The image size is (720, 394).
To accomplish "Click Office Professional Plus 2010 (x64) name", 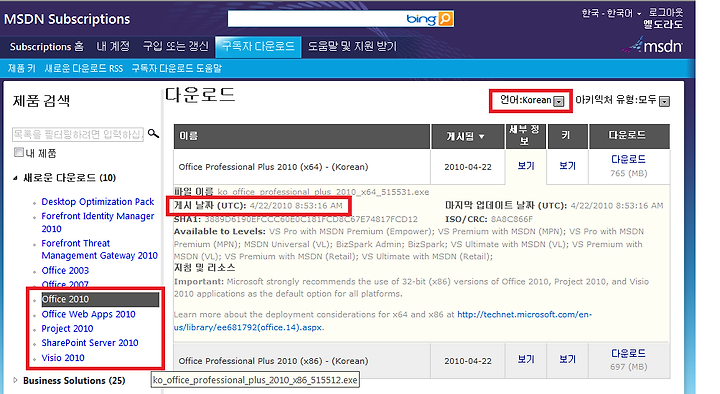I will click(273, 167).
